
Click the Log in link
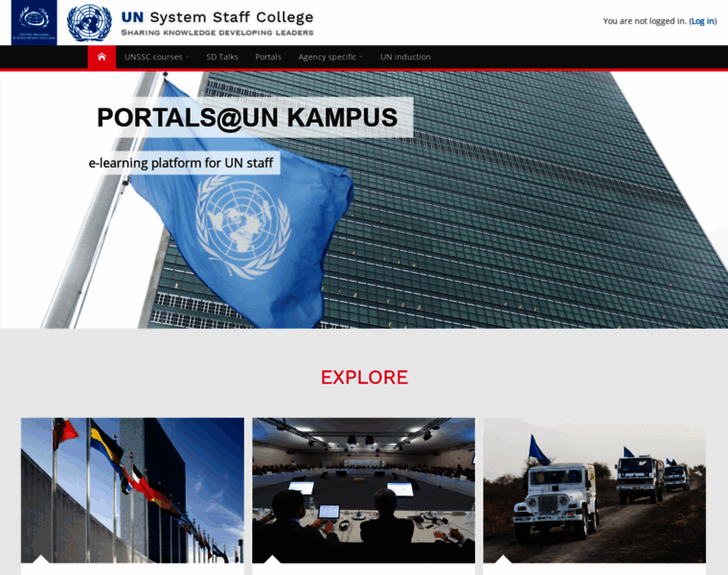(x=702, y=21)
